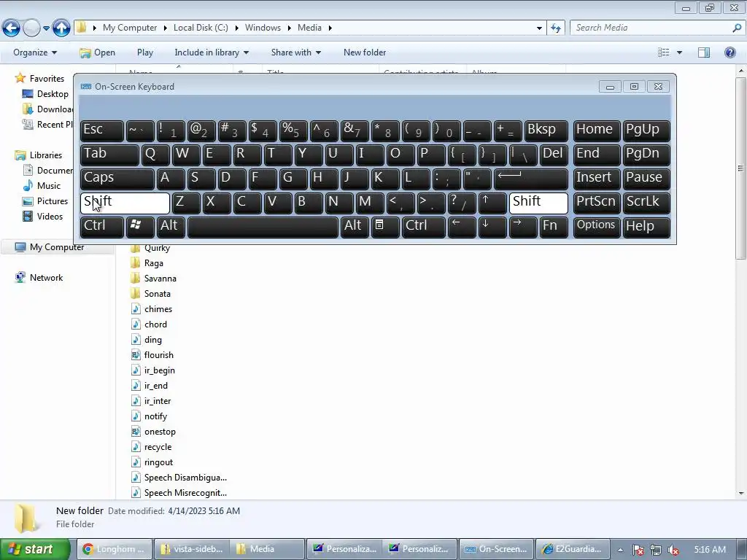
Task: Click Open in Explorer toolbar
Action: click(x=98, y=52)
